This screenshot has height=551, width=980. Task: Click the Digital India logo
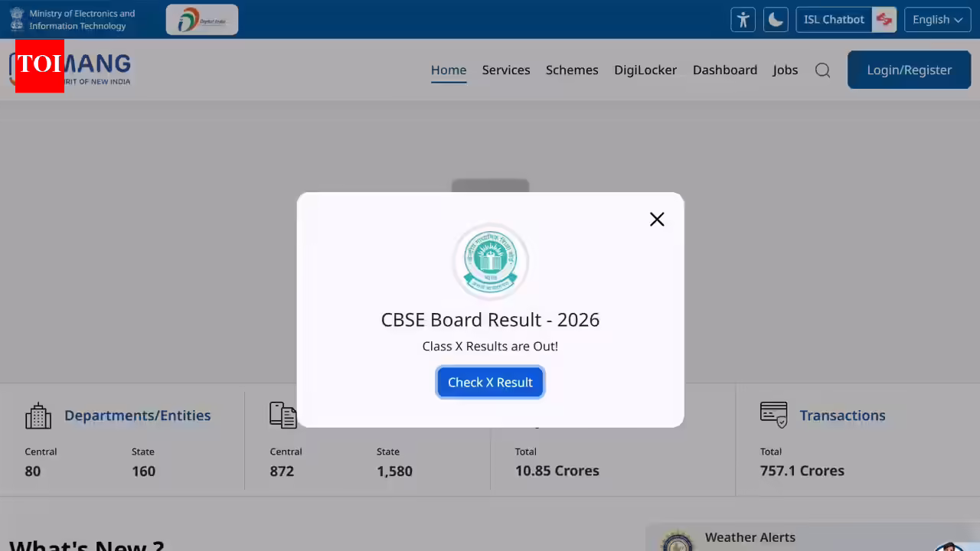pos(201,19)
